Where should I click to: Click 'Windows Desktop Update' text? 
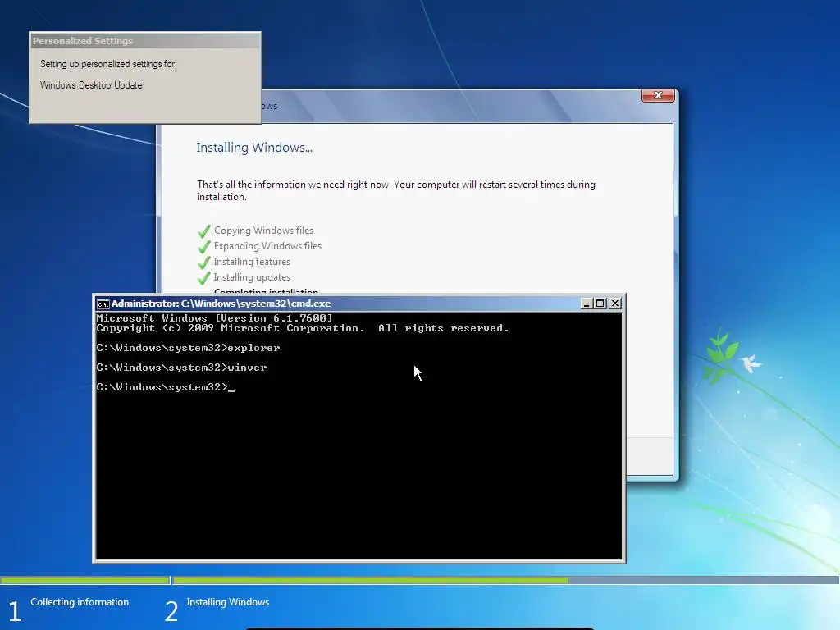pos(91,85)
